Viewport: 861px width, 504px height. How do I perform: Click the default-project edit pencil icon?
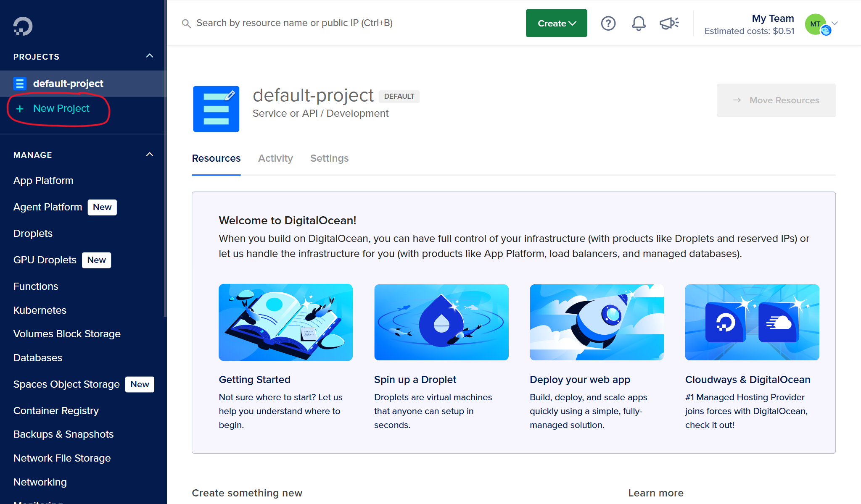point(230,95)
